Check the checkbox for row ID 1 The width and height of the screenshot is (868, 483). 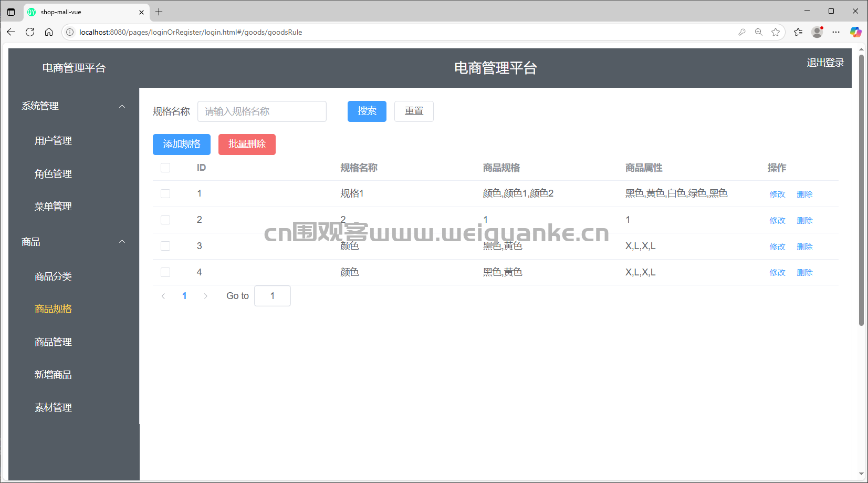point(165,194)
